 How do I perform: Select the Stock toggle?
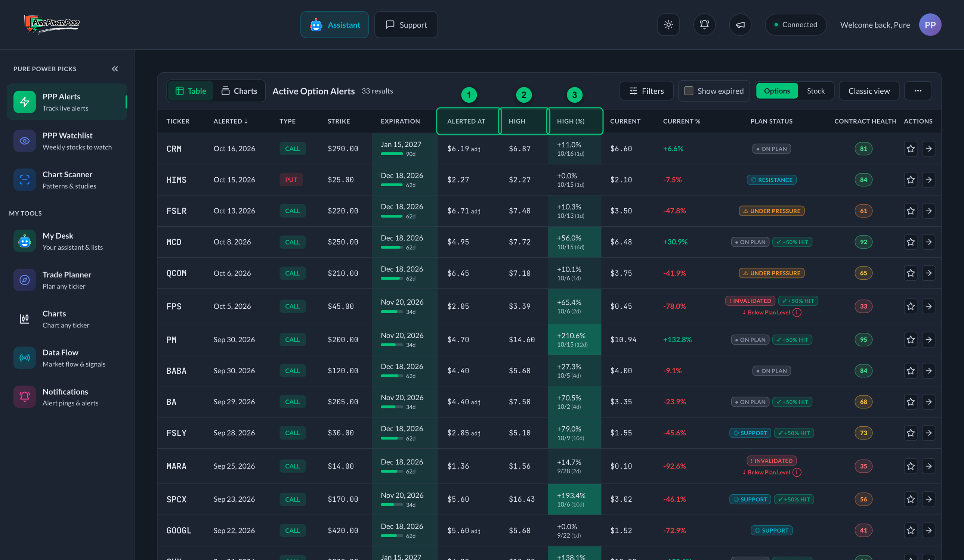tap(816, 91)
